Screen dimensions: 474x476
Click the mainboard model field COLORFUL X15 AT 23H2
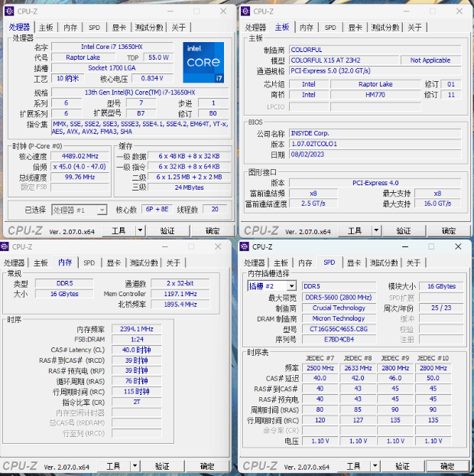pos(343,60)
